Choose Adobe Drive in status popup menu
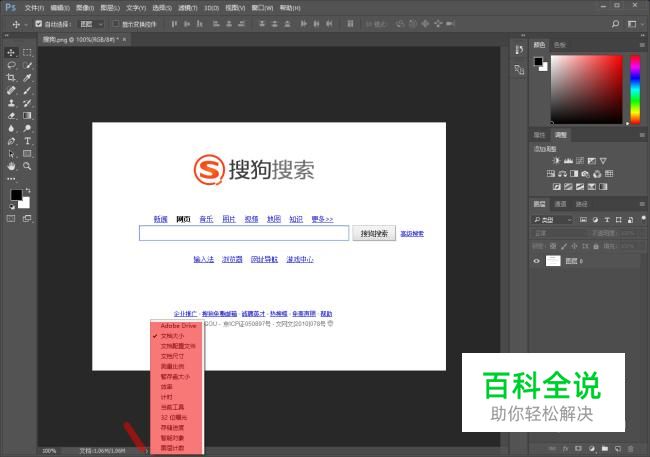 [177, 326]
